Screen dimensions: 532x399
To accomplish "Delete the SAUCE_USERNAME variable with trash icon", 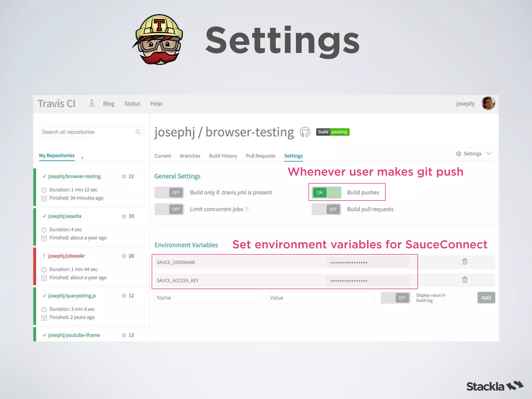I will (x=465, y=262).
